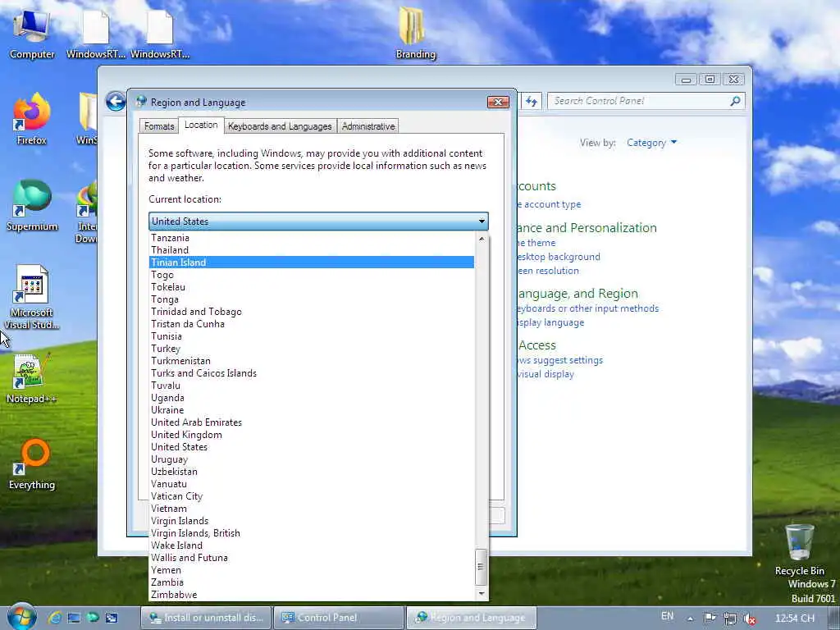The image size is (840, 630).
Task: Select Tunisia from the dropdown list
Action: [311, 336]
